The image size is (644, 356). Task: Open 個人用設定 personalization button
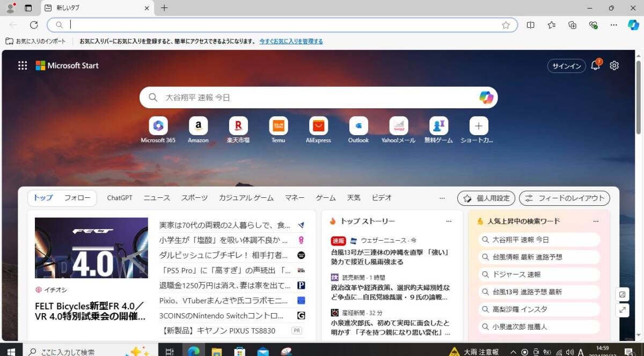coord(486,198)
